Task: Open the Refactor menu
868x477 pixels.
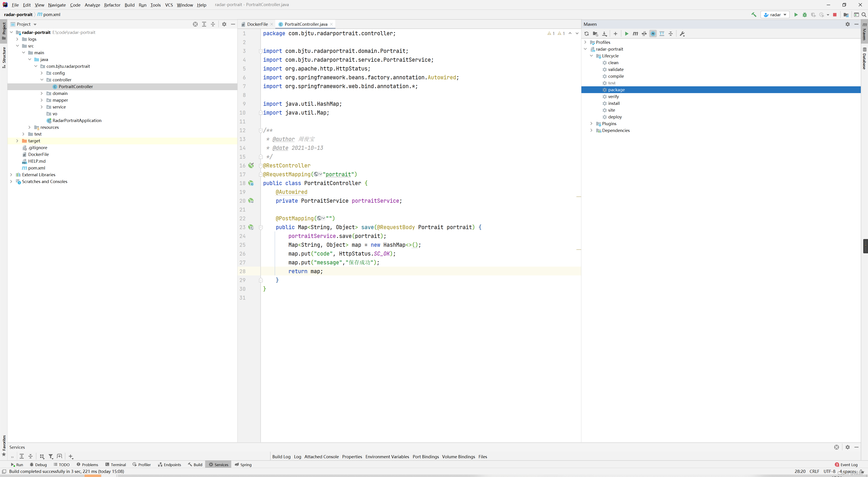Action: click(x=112, y=5)
